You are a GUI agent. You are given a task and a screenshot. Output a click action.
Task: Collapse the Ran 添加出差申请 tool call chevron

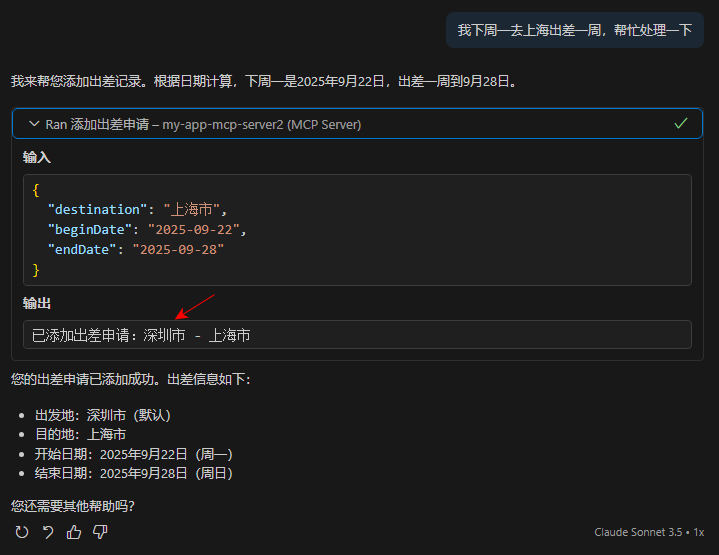[x=33, y=124]
